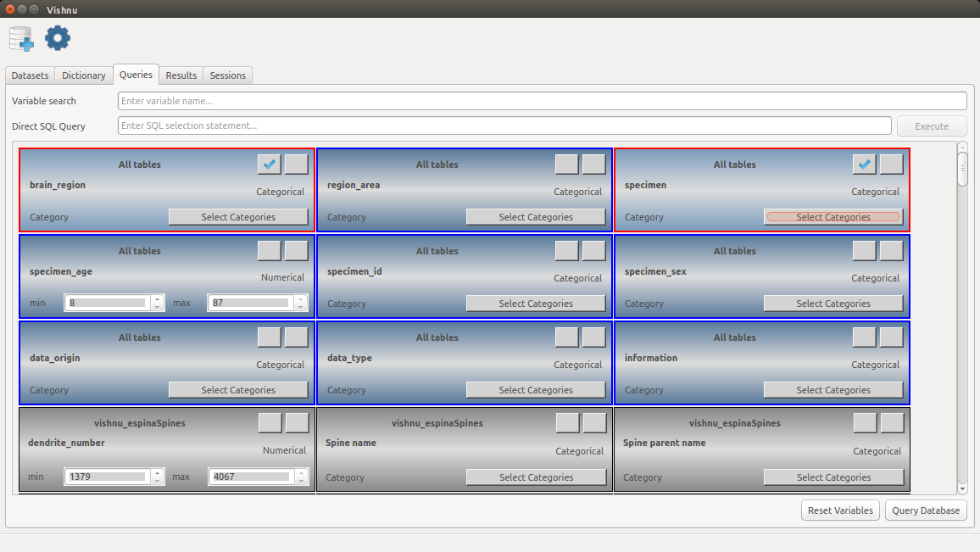This screenshot has width=980, height=552.
Task: Decrease dendrite_number min with down arrow
Action: tap(158, 481)
